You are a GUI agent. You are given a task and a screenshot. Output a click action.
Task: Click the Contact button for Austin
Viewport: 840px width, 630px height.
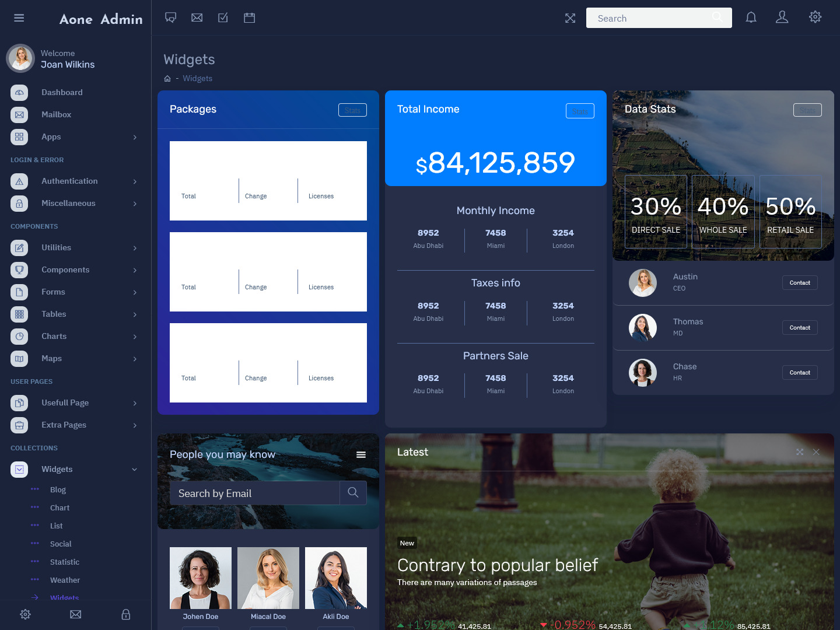pyautogui.click(x=800, y=283)
